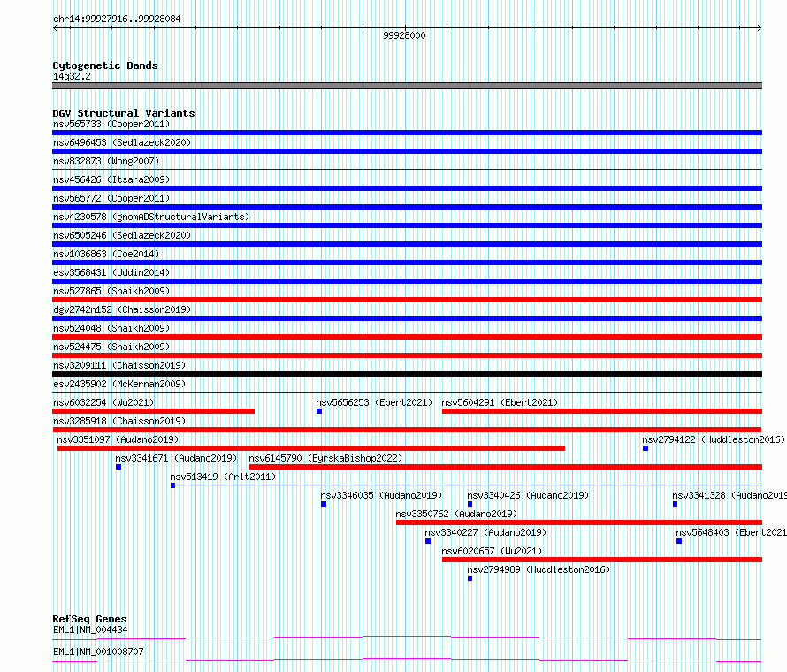Select the 14q32.2 band label

[72, 76]
